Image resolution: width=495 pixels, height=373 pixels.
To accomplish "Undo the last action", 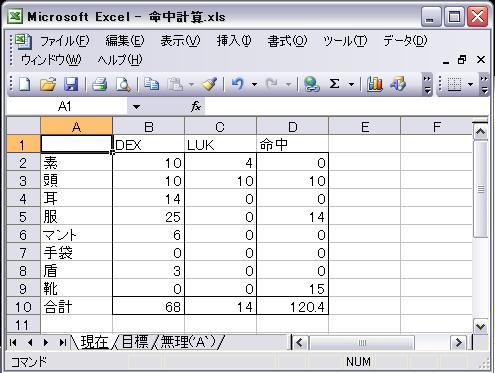I will [237, 84].
